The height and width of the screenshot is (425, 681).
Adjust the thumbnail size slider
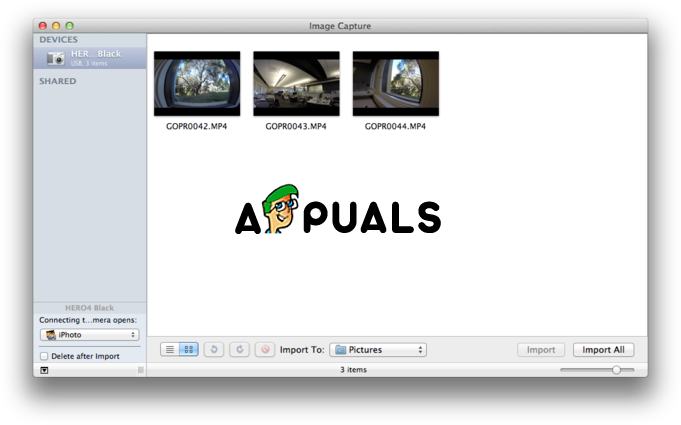[616, 370]
